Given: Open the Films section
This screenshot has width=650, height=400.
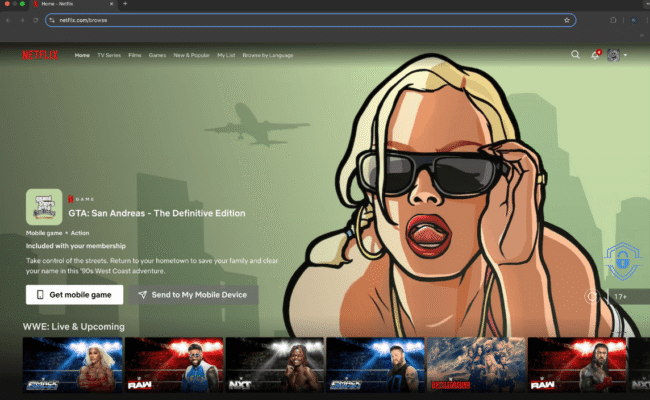Looking at the screenshot, I should point(135,55).
